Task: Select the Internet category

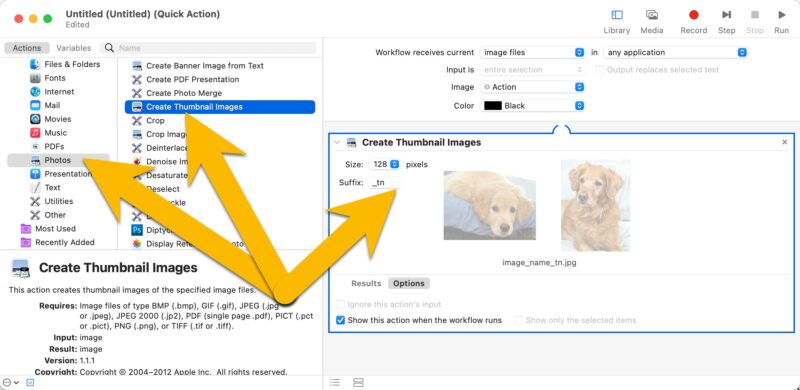Action: (59, 92)
